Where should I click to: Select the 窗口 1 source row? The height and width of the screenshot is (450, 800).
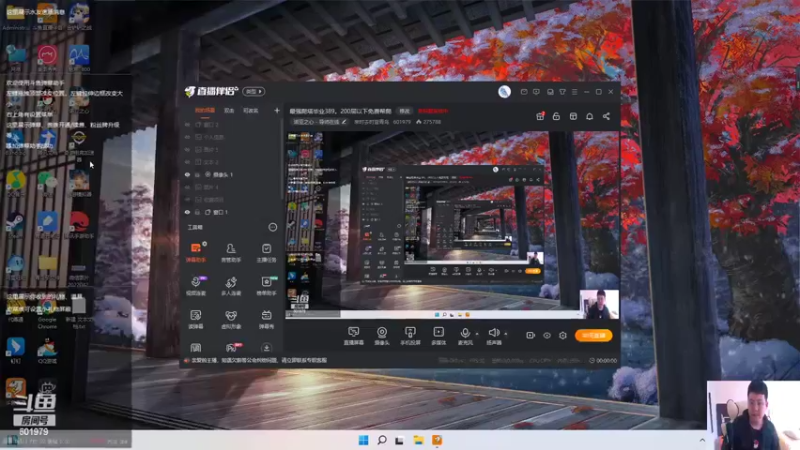point(232,212)
